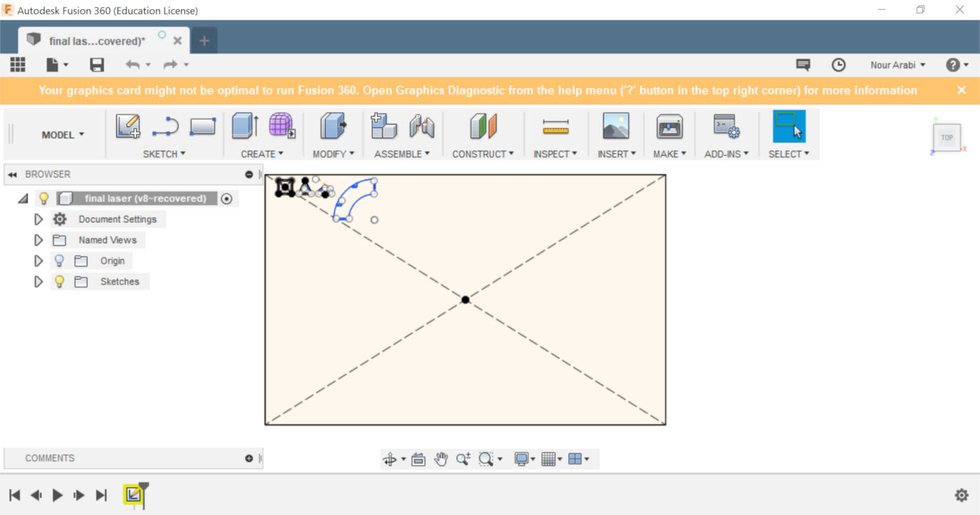This screenshot has width=980, height=515.
Task: Save the design with floppy disk icon
Action: point(97,65)
